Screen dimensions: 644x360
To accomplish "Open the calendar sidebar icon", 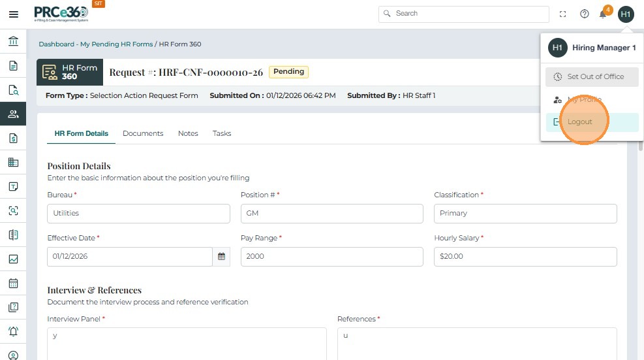I will click(x=13, y=284).
